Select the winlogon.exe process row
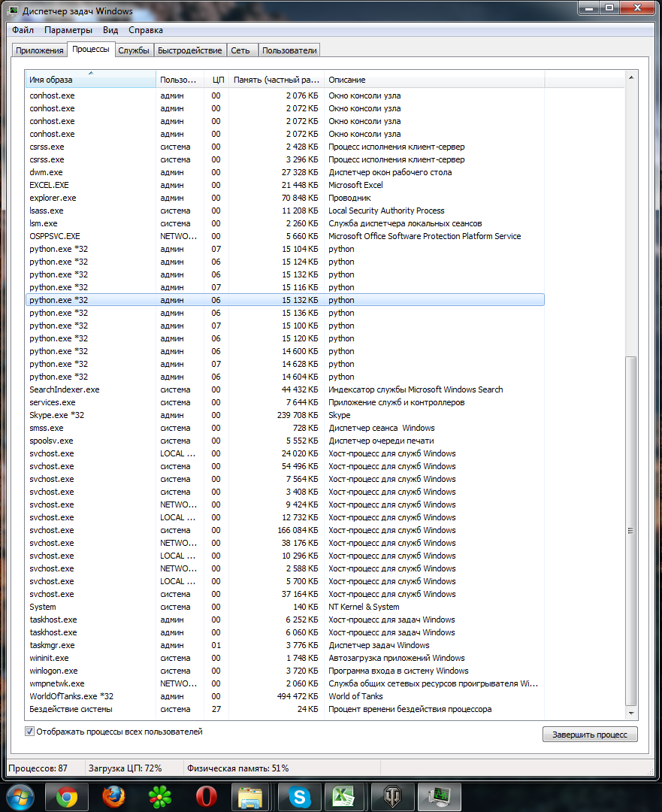The width and height of the screenshot is (662, 812). tap(285, 671)
